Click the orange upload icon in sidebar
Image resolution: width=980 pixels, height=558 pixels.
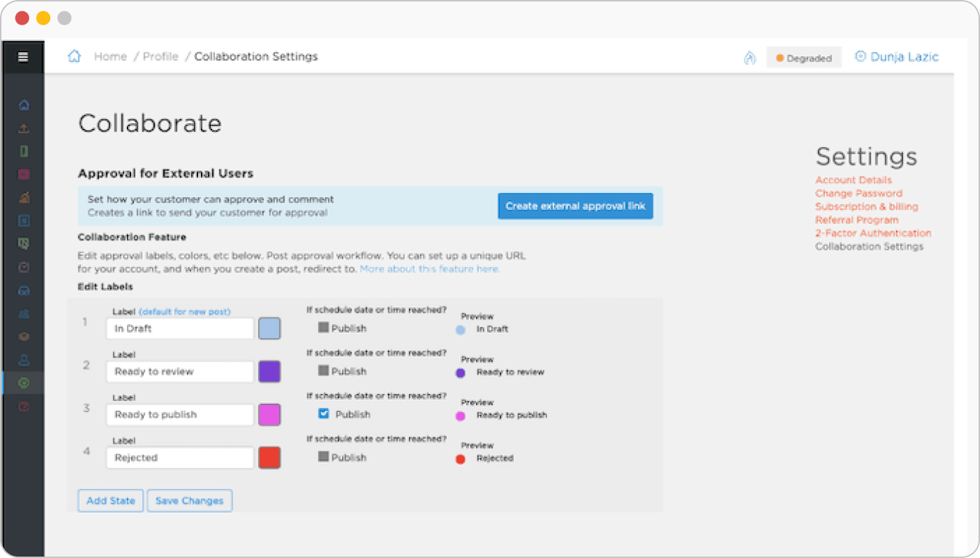[24, 128]
